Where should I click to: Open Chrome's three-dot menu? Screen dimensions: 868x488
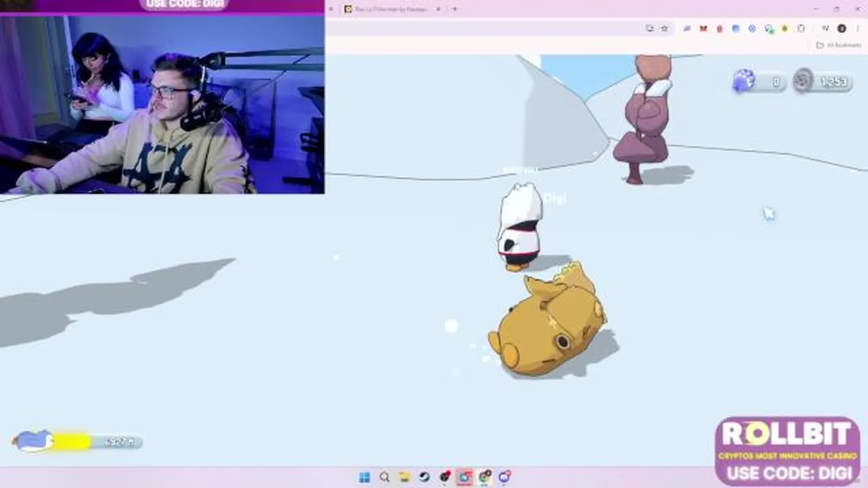coord(856,28)
